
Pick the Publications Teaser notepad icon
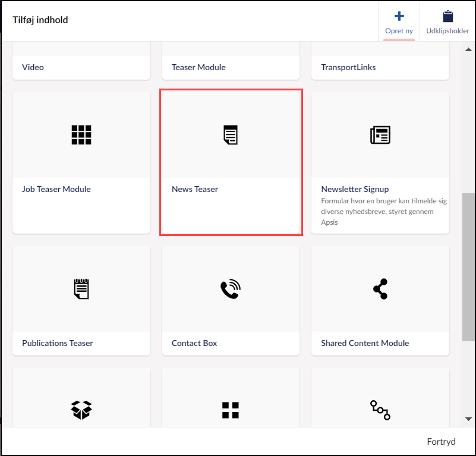tap(81, 289)
